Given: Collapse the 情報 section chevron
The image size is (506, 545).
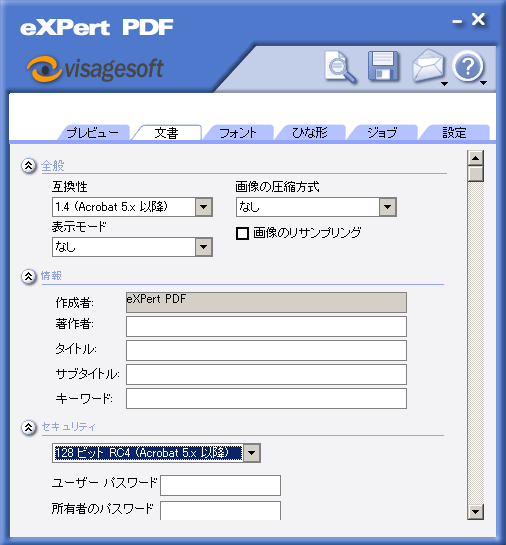Looking at the screenshot, I should click(28, 277).
